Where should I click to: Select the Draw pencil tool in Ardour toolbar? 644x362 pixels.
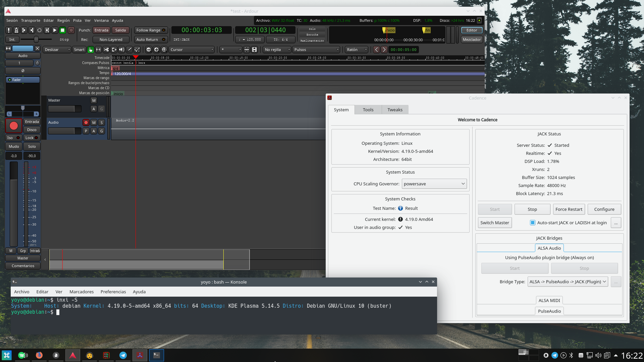(129, 50)
